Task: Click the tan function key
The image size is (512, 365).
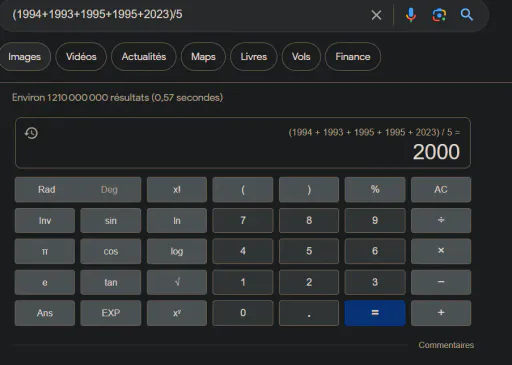Action: [111, 282]
